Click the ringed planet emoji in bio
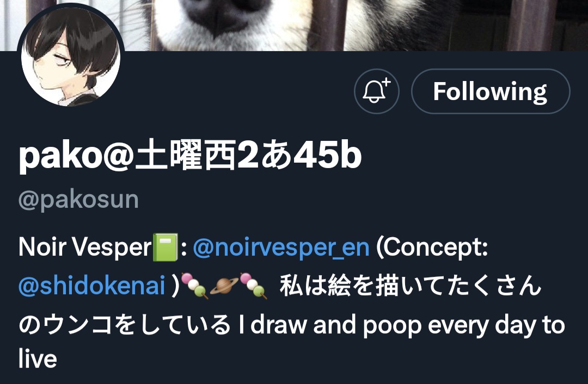588x384 pixels. pyautogui.click(x=224, y=286)
